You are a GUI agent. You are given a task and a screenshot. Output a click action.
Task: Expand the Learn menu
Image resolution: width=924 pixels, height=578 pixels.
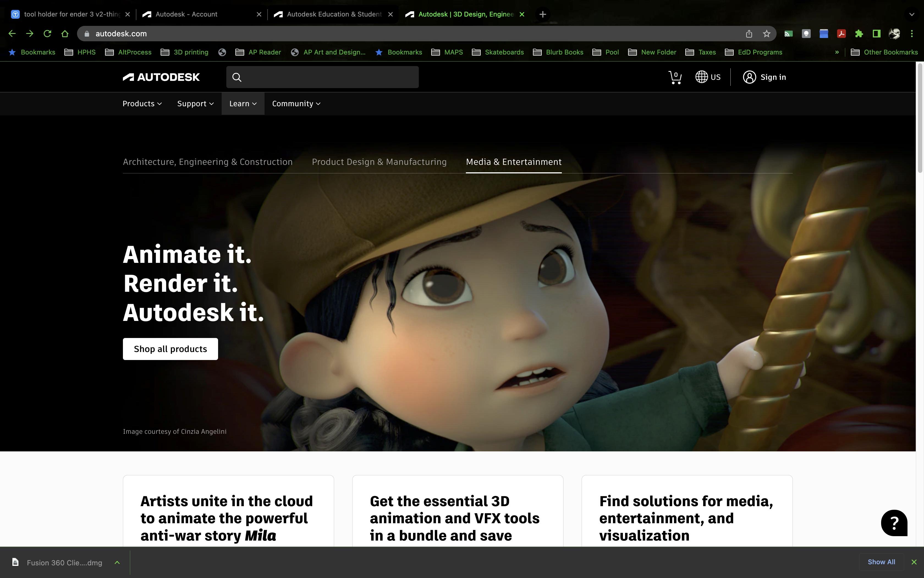pos(243,103)
